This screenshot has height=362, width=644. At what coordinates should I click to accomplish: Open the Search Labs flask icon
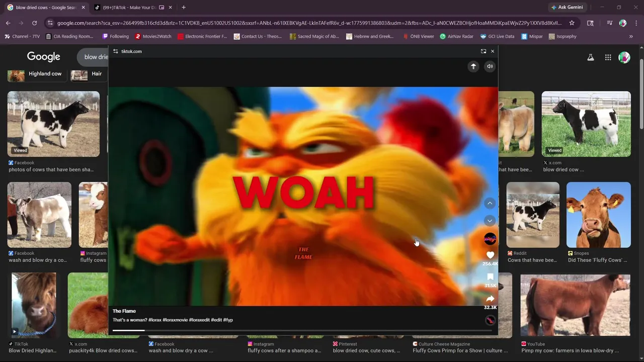click(x=591, y=57)
